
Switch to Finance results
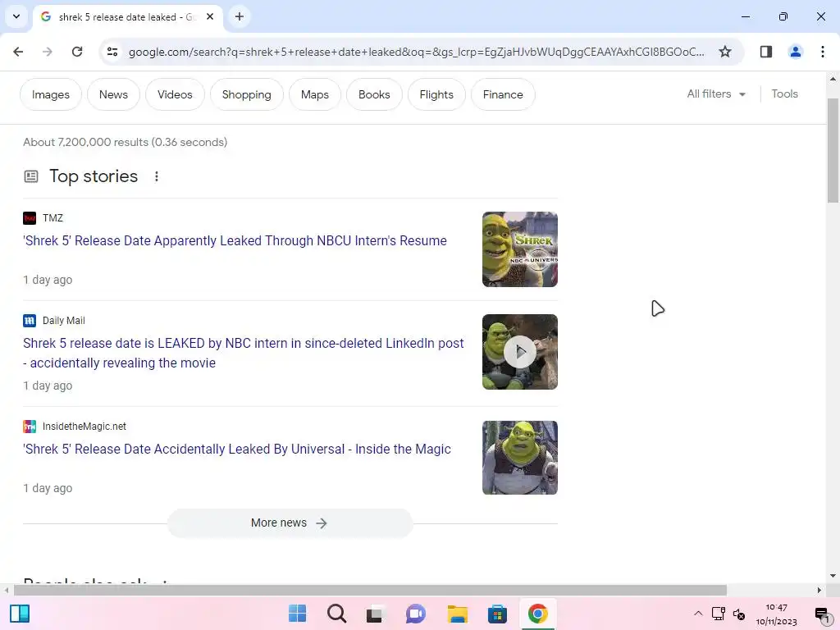click(x=503, y=94)
